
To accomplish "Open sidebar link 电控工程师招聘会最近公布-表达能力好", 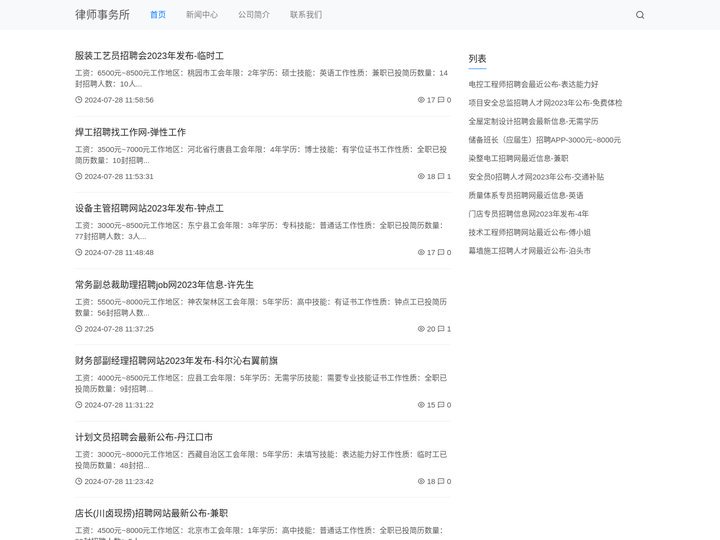I will coord(533,84).
